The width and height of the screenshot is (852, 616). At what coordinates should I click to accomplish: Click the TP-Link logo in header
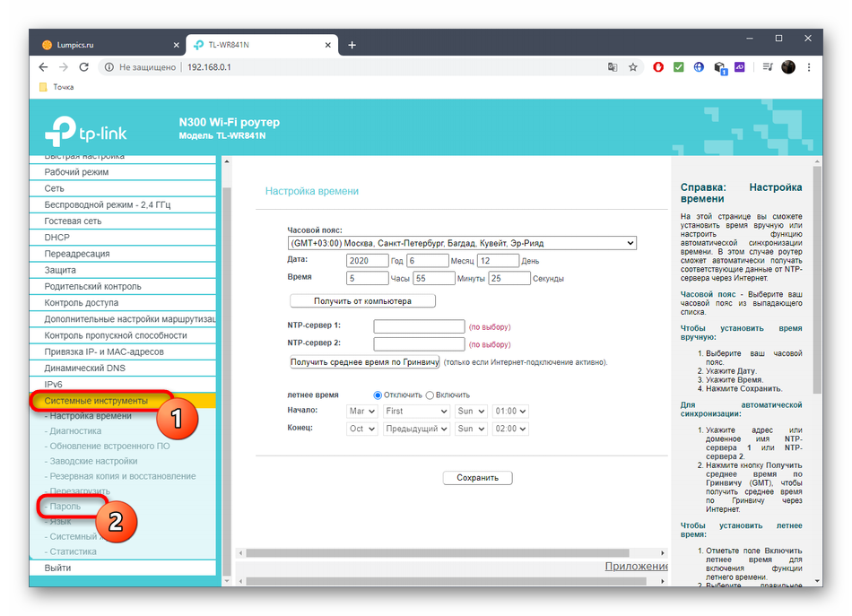pyautogui.click(x=86, y=134)
